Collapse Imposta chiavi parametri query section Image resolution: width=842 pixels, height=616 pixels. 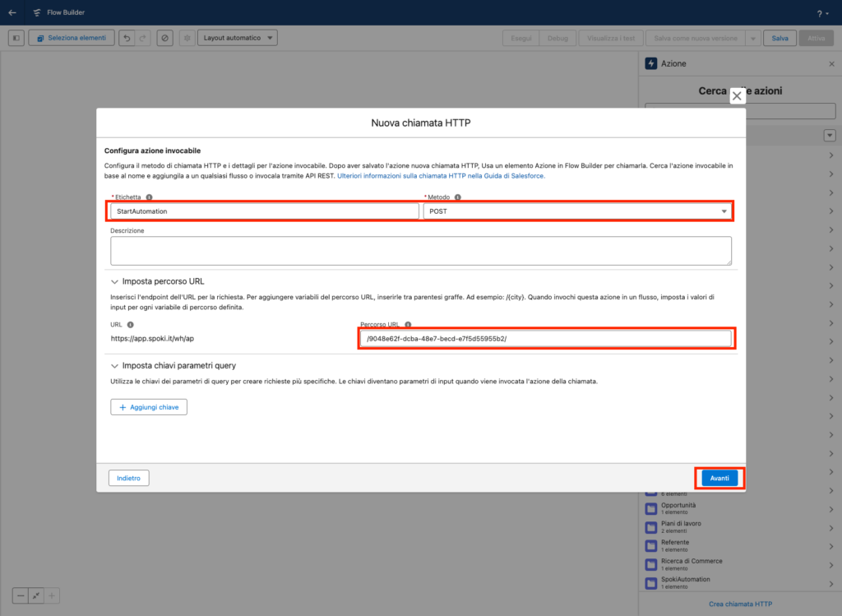click(x=113, y=365)
